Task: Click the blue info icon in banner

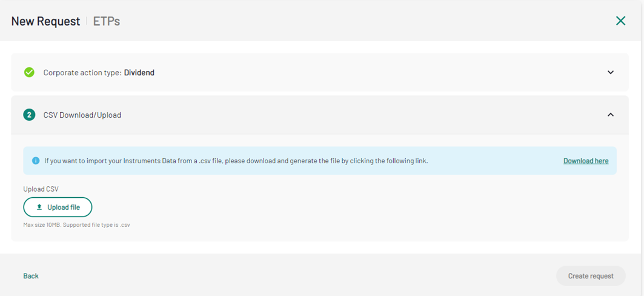Action: point(36,161)
